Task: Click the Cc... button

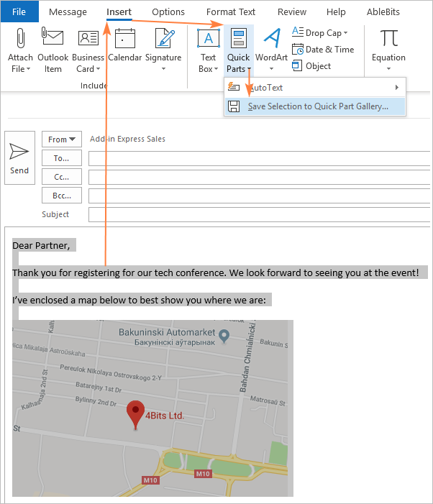Action: [62, 177]
